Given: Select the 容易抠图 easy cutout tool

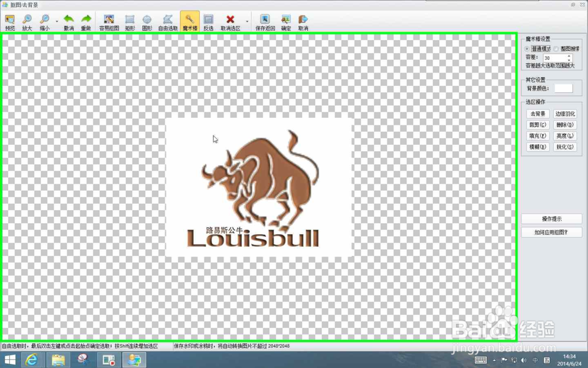Looking at the screenshot, I should click(x=109, y=22).
